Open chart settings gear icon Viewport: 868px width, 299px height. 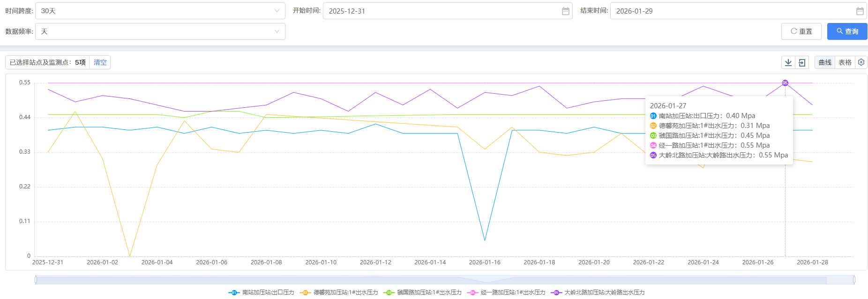(861, 62)
